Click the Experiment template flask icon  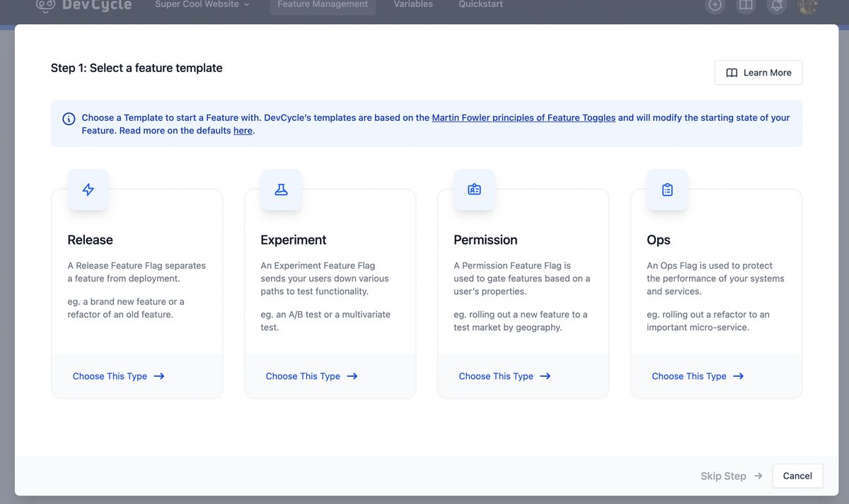pos(281,189)
